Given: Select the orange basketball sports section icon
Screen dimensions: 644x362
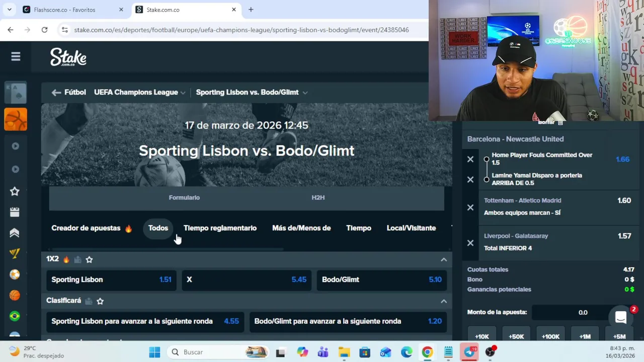Looking at the screenshot, I should [16, 120].
